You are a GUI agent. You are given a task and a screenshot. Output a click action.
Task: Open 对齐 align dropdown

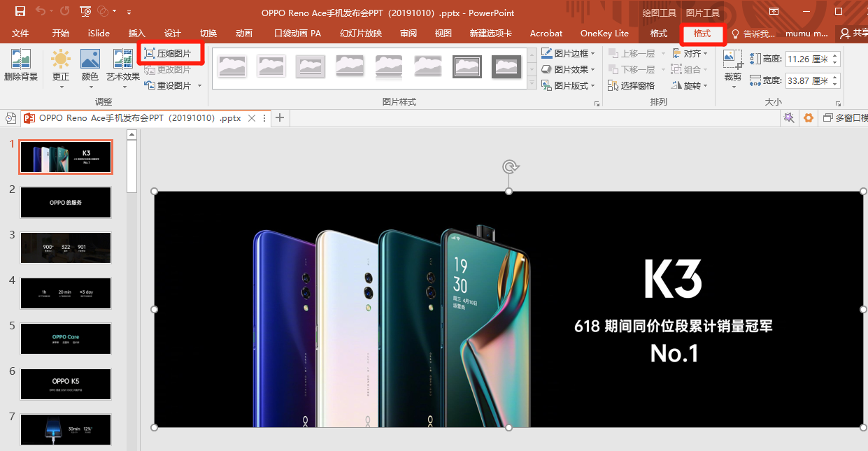pyautogui.click(x=690, y=53)
